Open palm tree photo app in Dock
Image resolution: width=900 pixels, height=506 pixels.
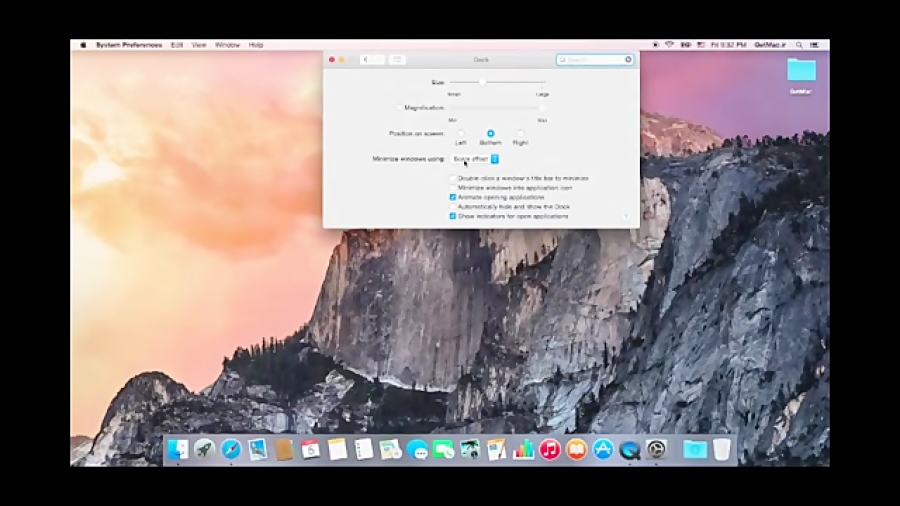point(470,449)
